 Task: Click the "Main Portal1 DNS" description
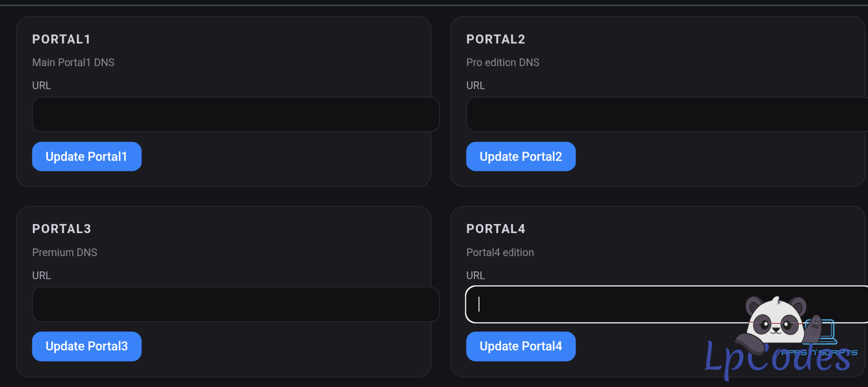(73, 62)
